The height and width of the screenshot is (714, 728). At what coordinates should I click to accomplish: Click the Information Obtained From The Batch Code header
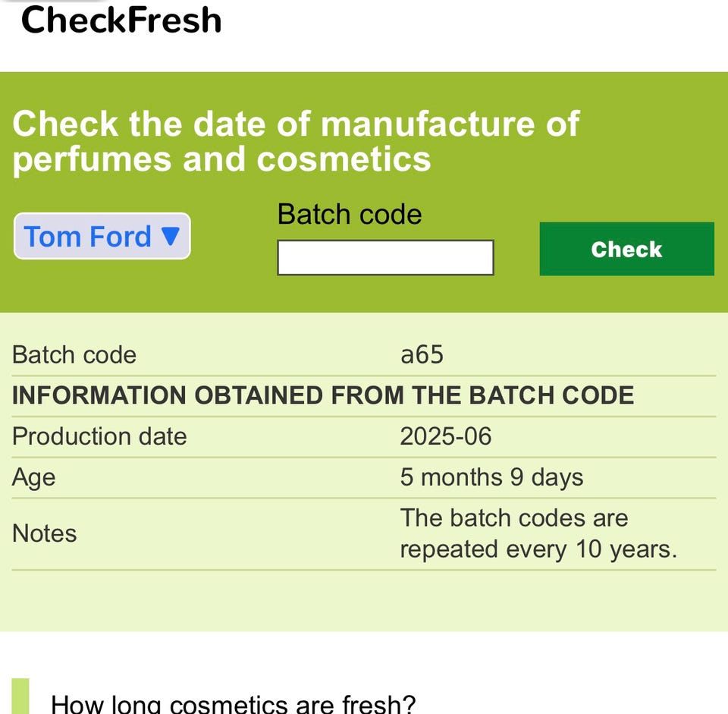point(323,395)
